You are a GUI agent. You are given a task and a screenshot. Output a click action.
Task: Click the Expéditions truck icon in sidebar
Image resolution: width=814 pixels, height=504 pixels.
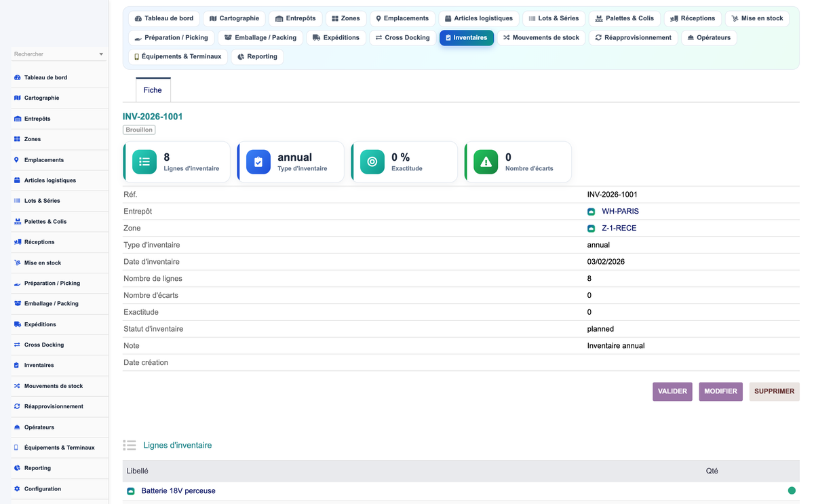(x=18, y=324)
